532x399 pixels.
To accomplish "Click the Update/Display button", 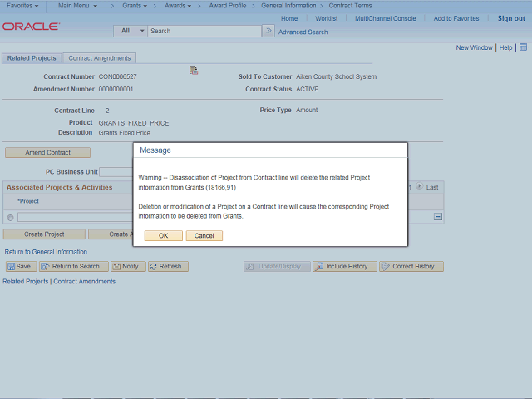I will [x=277, y=266].
